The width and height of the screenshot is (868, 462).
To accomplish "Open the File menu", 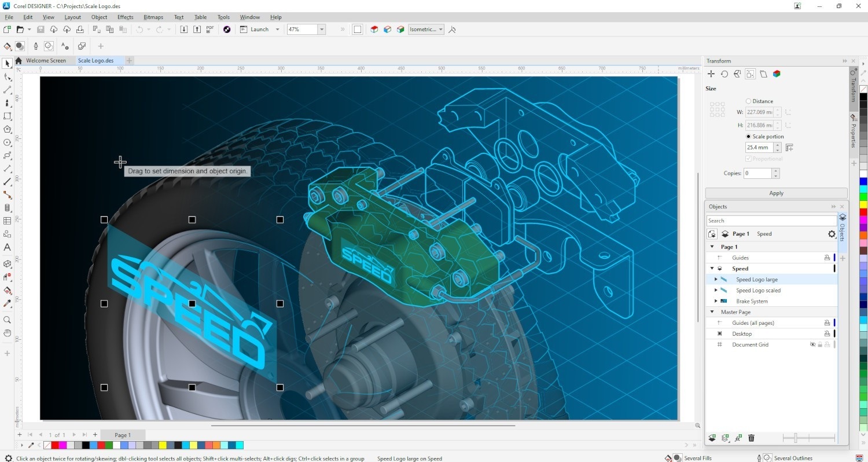I will (9, 17).
